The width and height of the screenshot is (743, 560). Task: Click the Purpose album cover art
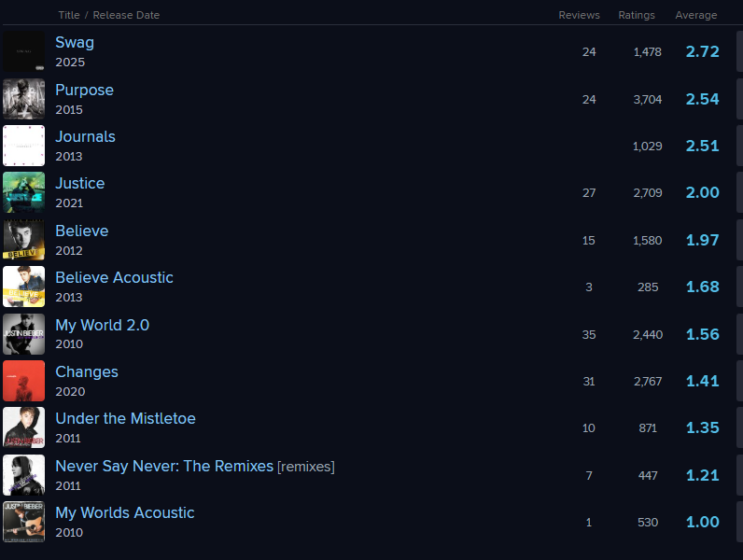click(23, 99)
